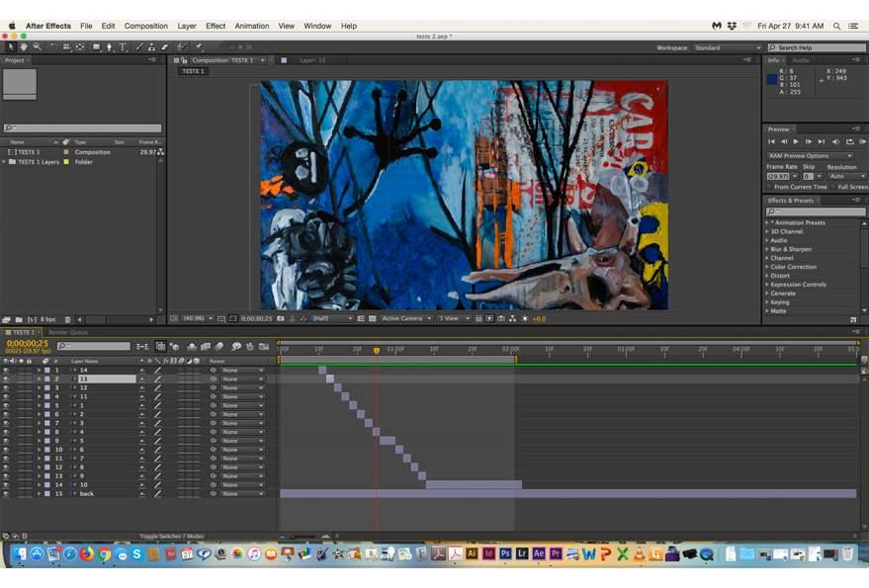Click the Draft 3D icon in timeline
869x588 pixels.
(175, 346)
